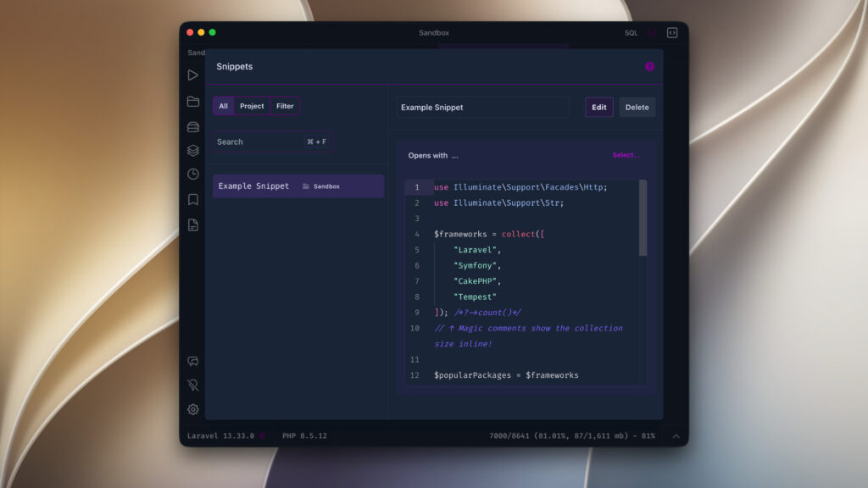
Task: Click code line 'use Illuminate\Support\Facades\Http;'
Action: (x=520, y=187)
